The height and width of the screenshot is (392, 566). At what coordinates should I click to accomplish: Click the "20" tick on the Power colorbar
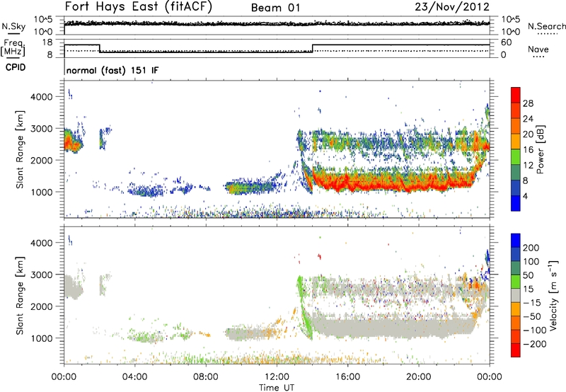[528, 134]
